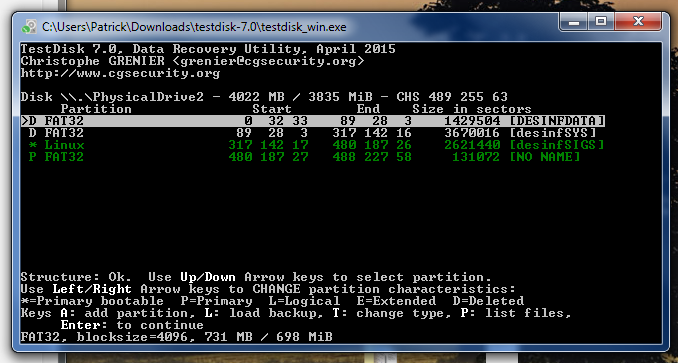Click the End column header

tap(368, 109)
